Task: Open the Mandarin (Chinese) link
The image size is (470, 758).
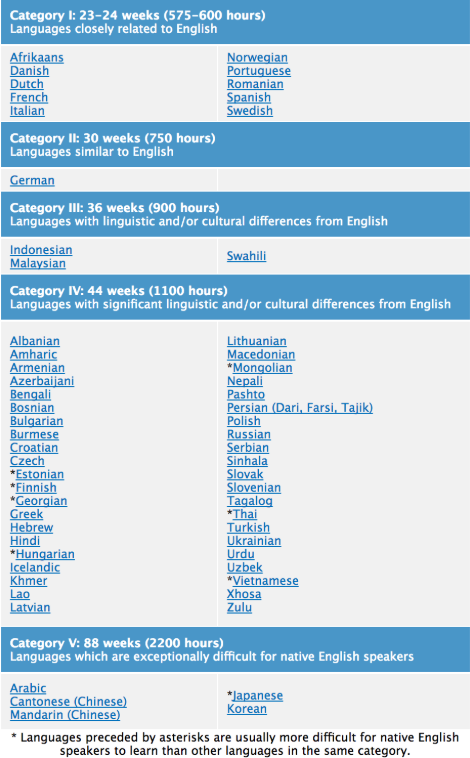Action: click(65, 715)
